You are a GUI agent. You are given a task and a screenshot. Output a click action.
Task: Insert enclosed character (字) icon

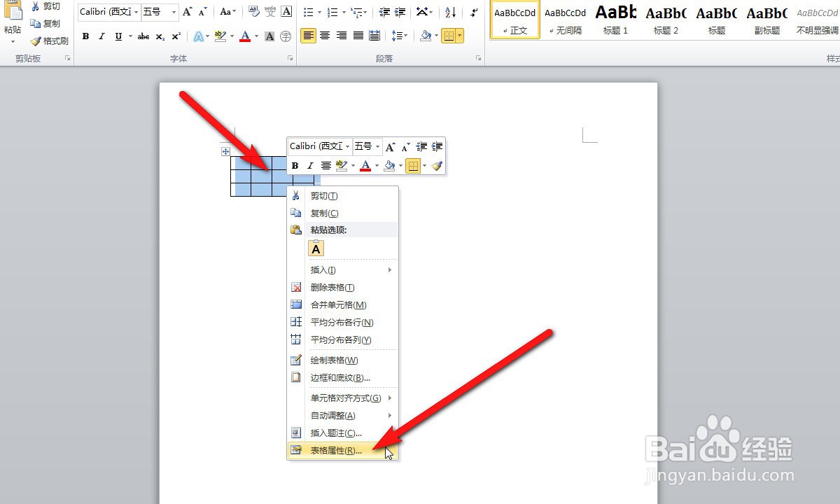pyautogui.click(x=286, y=36)
